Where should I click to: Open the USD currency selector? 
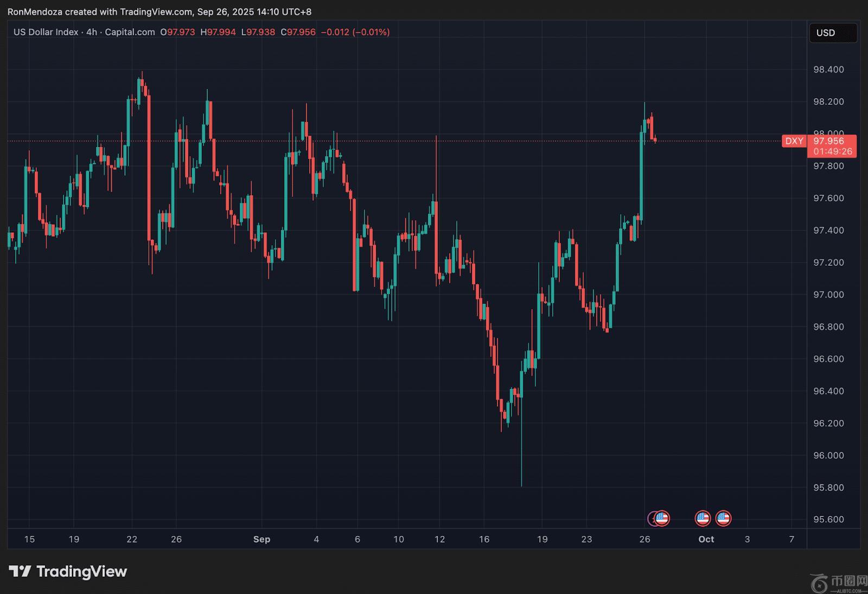tap(832, 33)
